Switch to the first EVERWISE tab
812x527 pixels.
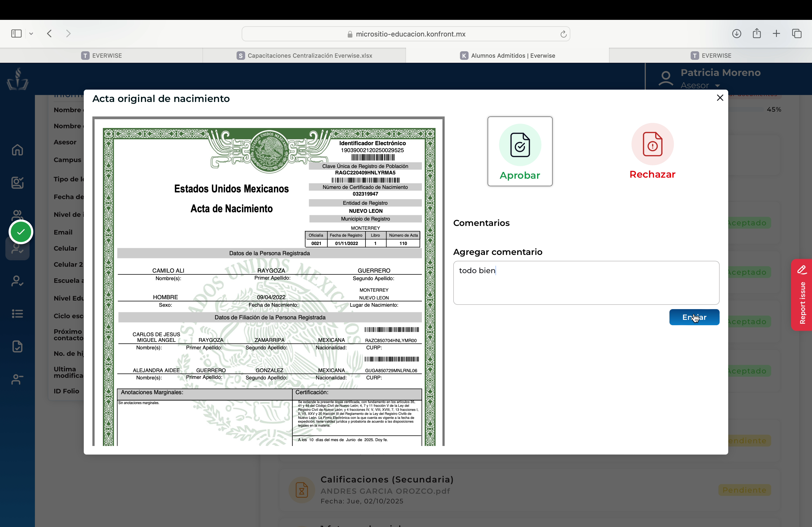coord(101,56)
